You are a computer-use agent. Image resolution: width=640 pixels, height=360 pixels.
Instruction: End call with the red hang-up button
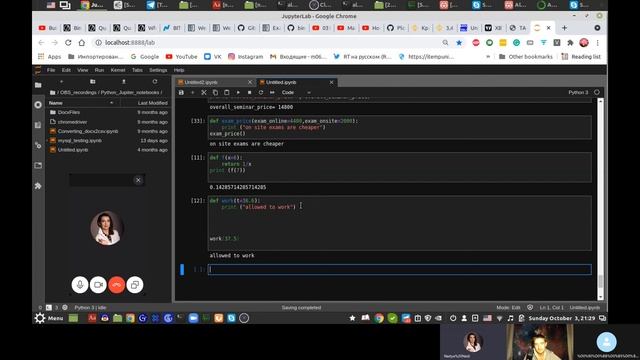(116, 284)
